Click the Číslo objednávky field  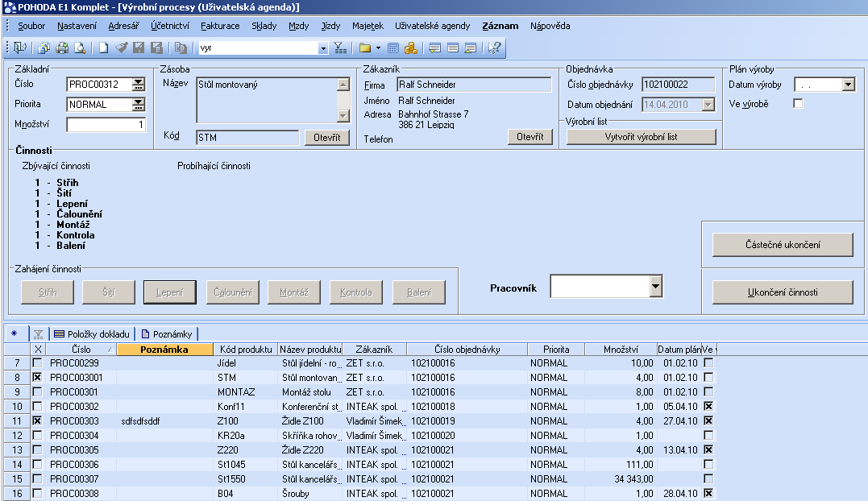pyautogui.click(x=678, y=85)
